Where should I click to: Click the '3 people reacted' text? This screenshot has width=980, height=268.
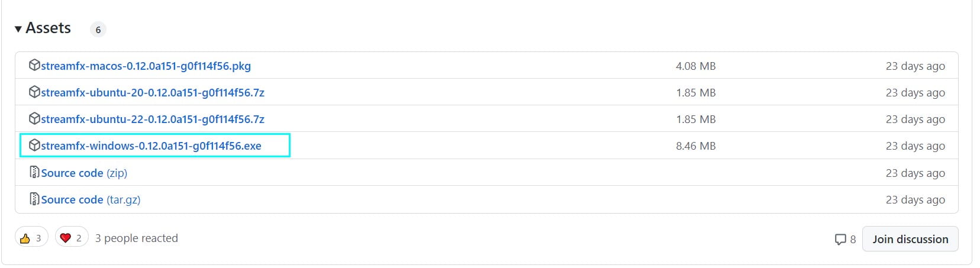(136, 238)
